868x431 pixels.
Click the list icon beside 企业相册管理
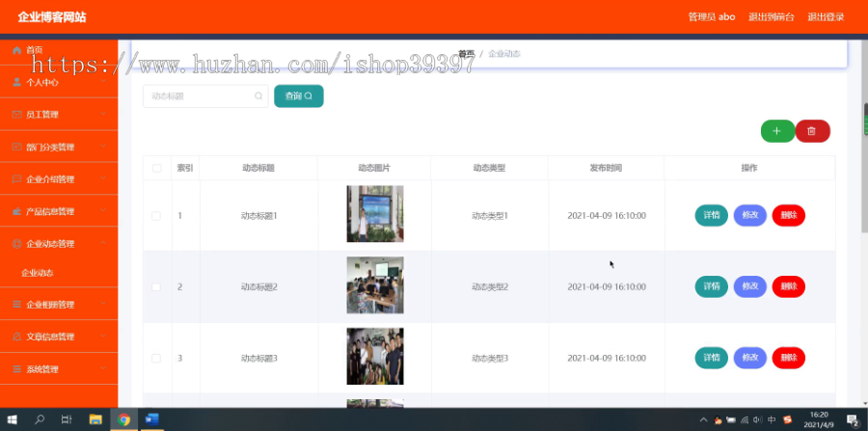[x=16, y=305]
